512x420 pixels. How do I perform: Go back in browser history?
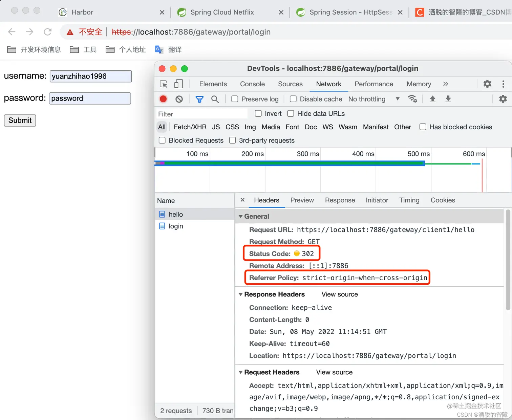coord(12,32)
